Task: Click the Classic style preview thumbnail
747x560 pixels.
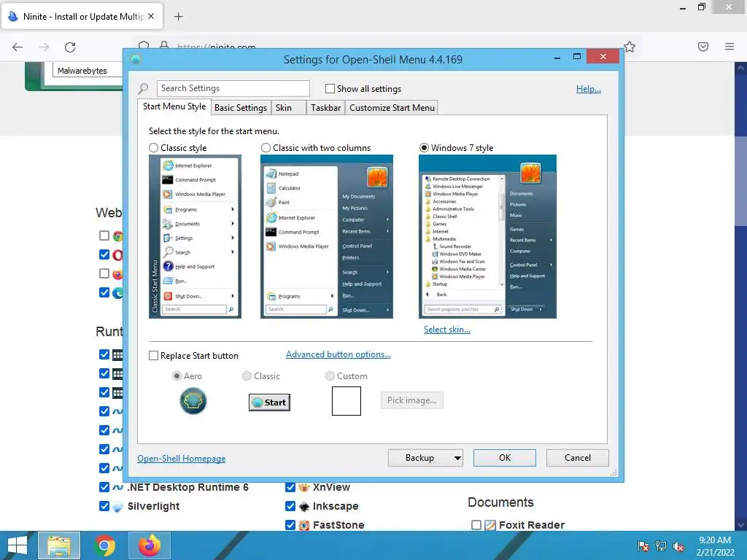Action: [x=195, y=237]
